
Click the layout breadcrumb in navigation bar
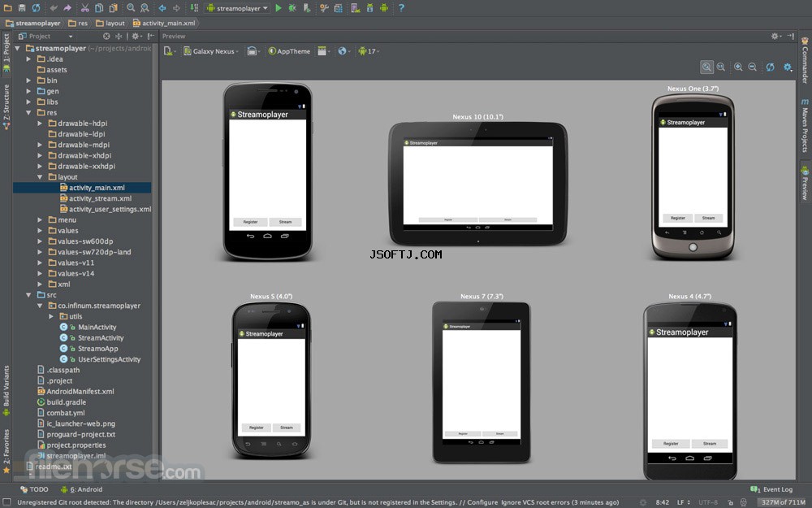tap(110, 24)
